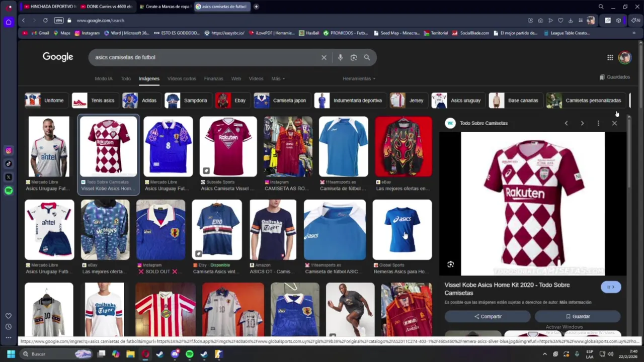Open the Más información copyright link
The height and width of the screenshot is (362, 644).
coord(575,302)
